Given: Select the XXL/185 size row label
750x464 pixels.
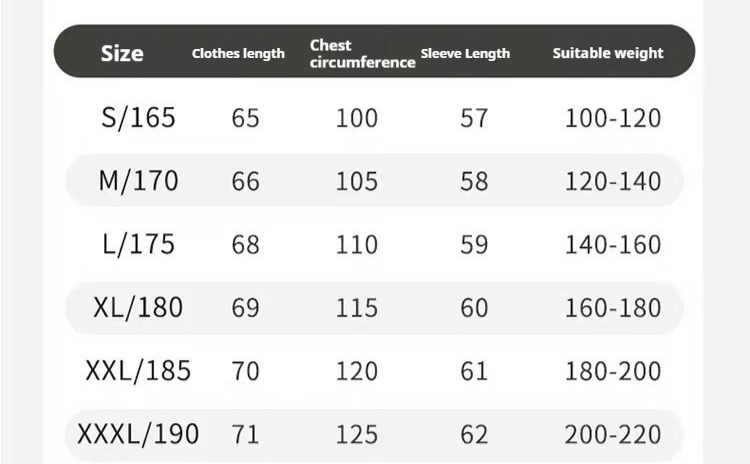Looking at the screenshot, I should coord(138,371).
